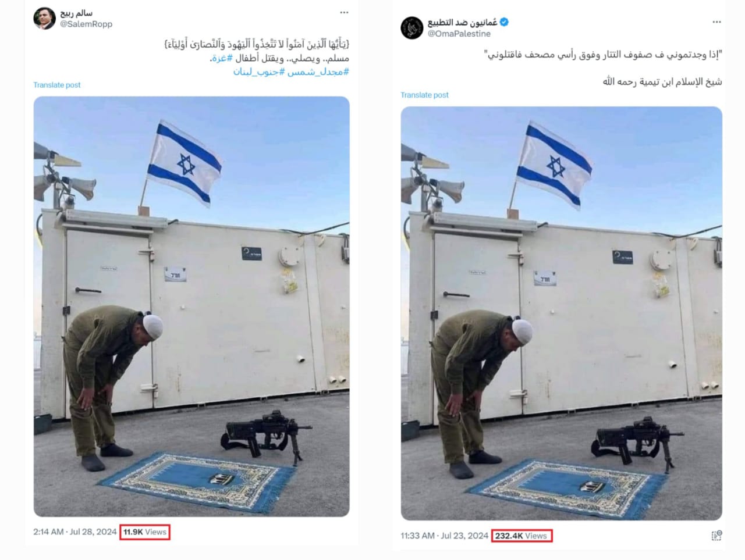Click the @SalemRopp handle
Image resolution: width=745 pixels, height=560 pixels.
[86, 24]
